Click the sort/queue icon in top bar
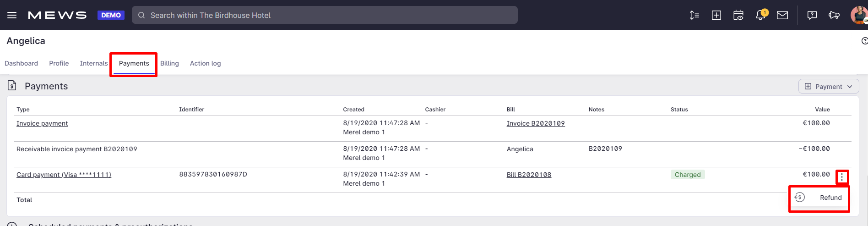Screen dimensions: 868x226 (694, 15)
